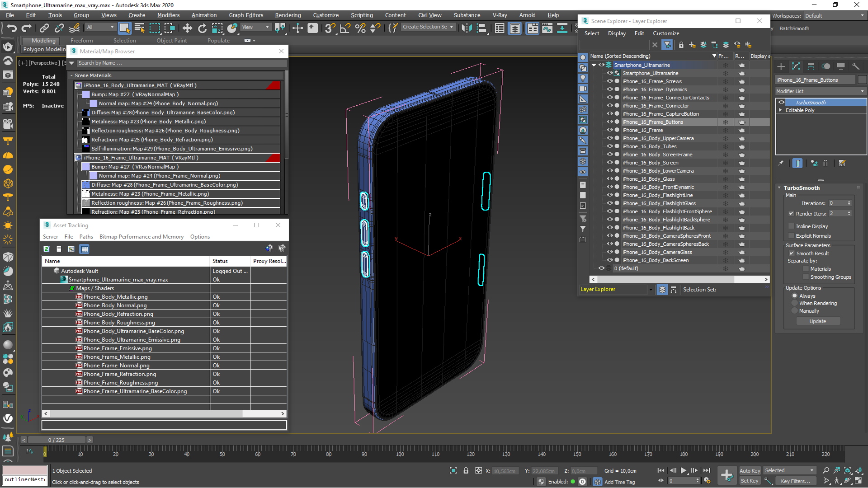868x488 pixels.
Task: Toggle the 3D Snaps icon
Action: [330, 28]
